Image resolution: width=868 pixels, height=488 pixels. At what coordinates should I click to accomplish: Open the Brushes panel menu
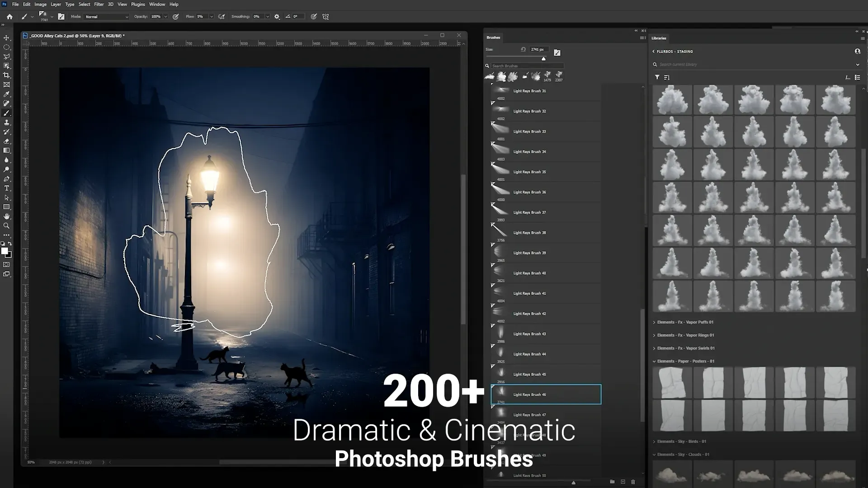[x=642, y=38]
